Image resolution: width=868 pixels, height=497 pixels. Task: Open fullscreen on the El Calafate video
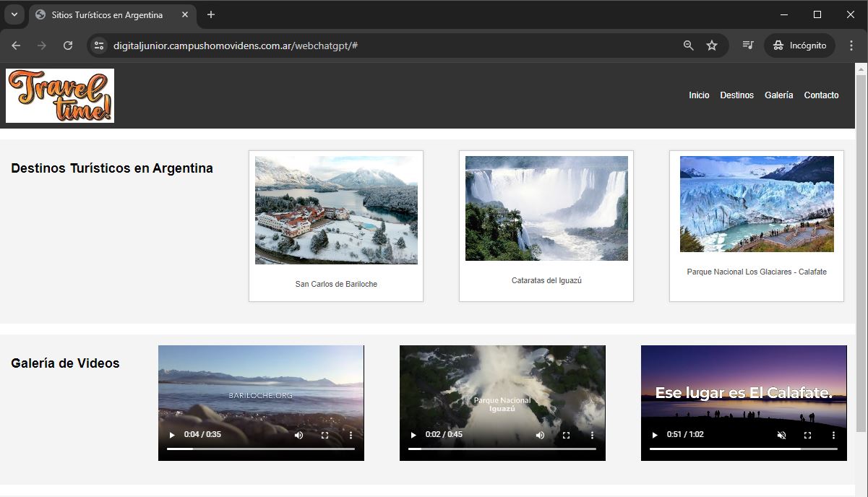coord(807,435)
